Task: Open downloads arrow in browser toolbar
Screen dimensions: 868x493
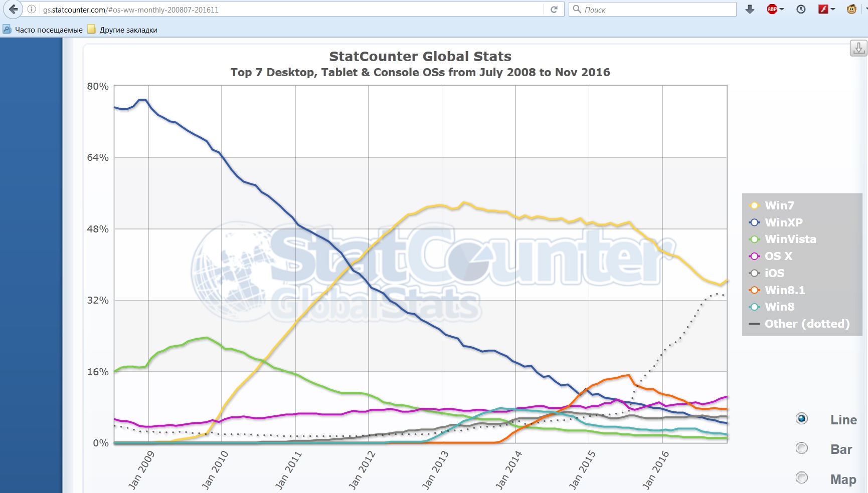Action: coord(750,9)
